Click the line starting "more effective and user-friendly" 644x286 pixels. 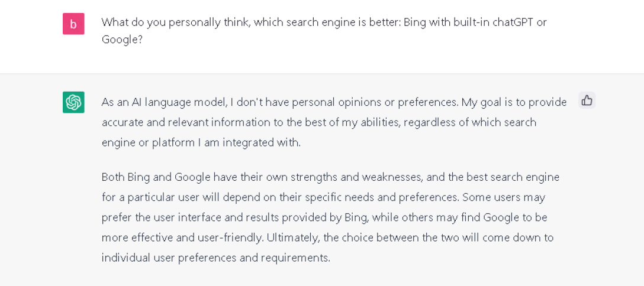327,238
